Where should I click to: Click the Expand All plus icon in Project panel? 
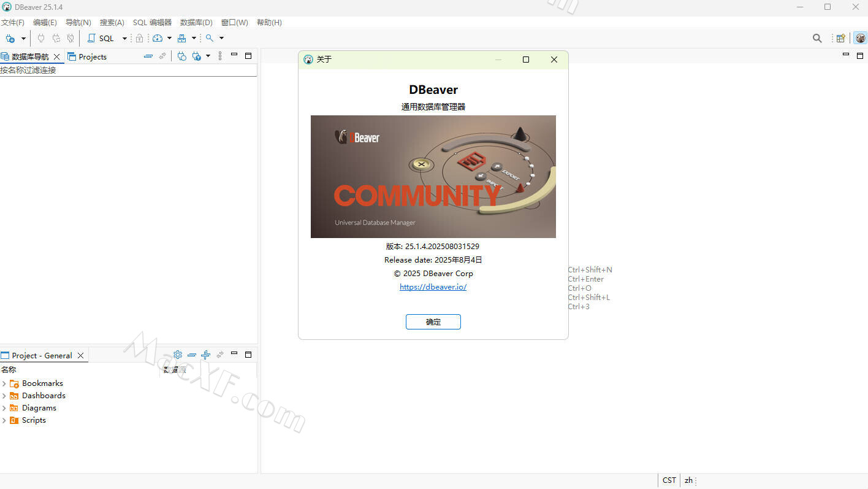tap(205, 355)
